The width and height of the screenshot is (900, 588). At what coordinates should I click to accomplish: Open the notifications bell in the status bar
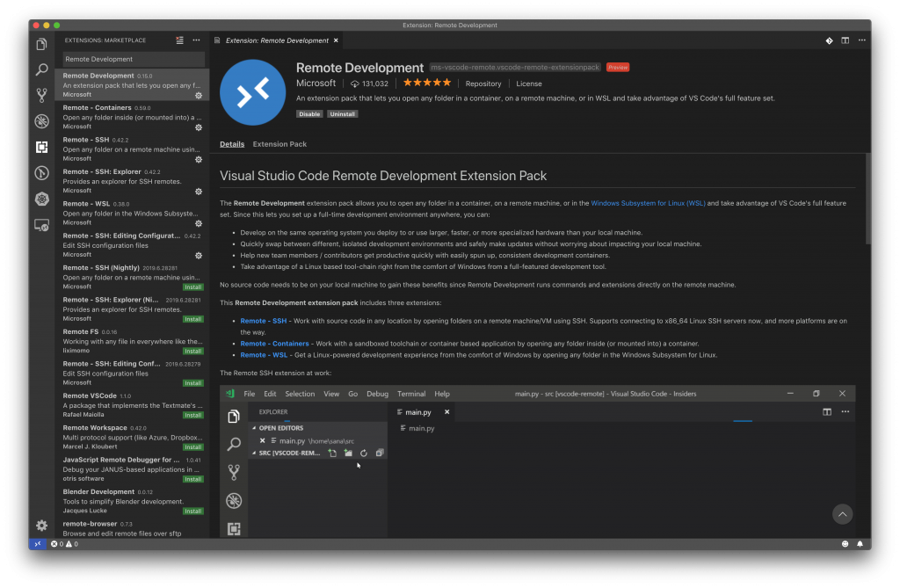pos(860,544)
